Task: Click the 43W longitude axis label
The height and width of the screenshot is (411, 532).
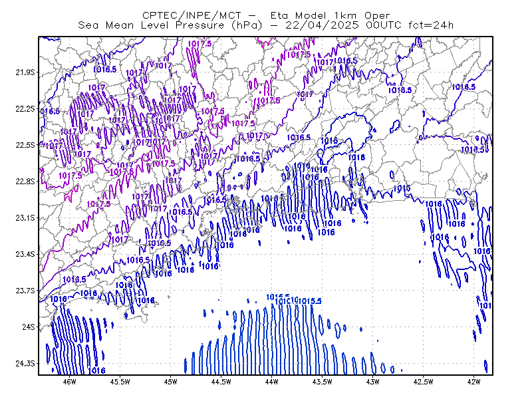Action: [x=373, y=382]
